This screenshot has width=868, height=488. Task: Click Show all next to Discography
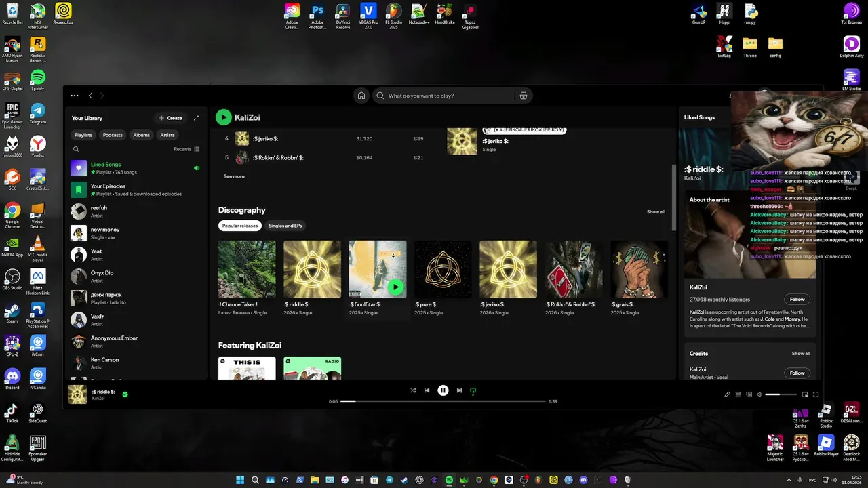point(656,211)
